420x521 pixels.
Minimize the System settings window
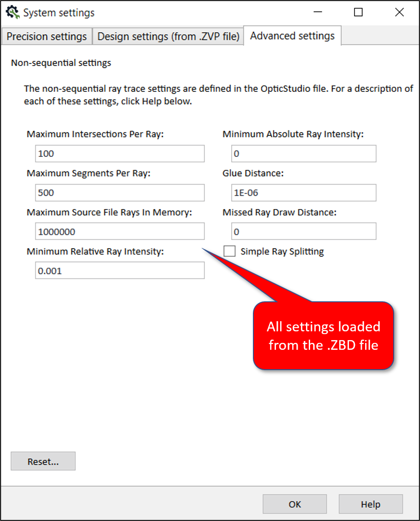click(x=318, y=12)
